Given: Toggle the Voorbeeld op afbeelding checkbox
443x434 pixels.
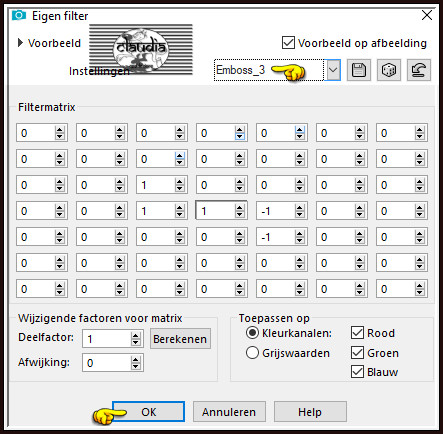Looking at the screenshot, I should (x=288, y=43).
